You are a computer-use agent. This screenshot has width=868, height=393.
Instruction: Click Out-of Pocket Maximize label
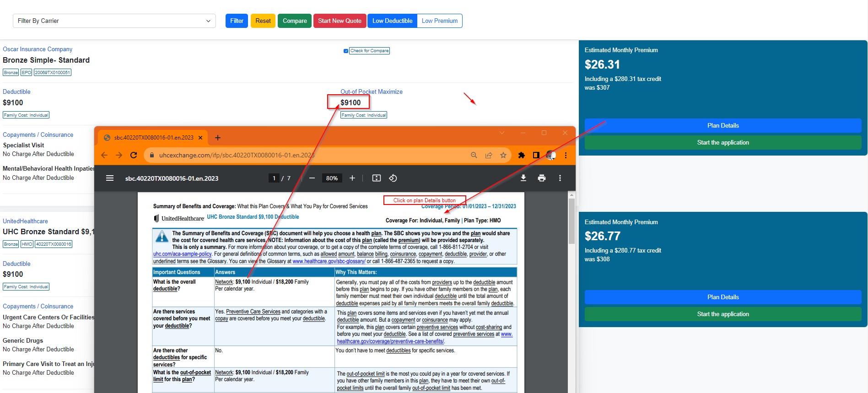click(372, 92)
